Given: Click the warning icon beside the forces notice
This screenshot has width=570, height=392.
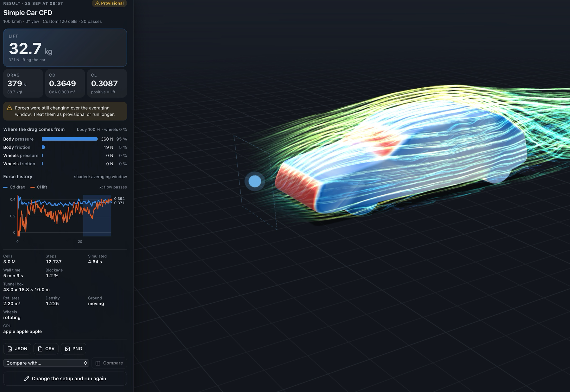Looking at the screenshot, I should coord(9,108).
